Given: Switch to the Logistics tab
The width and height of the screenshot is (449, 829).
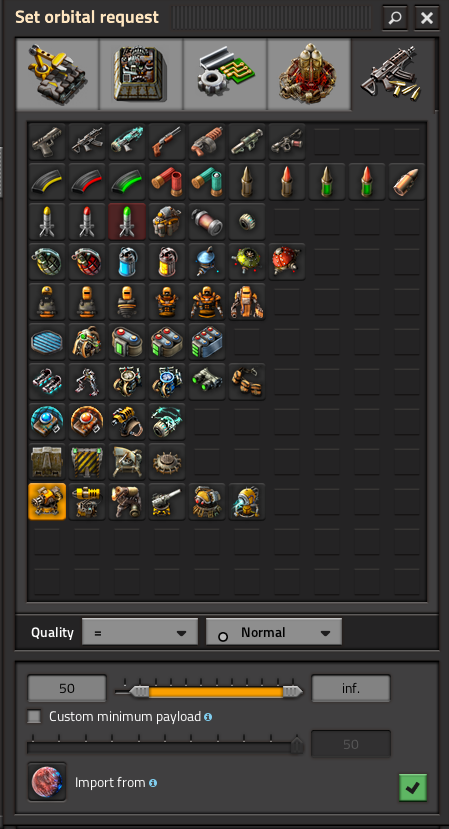Looking at the screenshot, I should (x=58, y=74).
